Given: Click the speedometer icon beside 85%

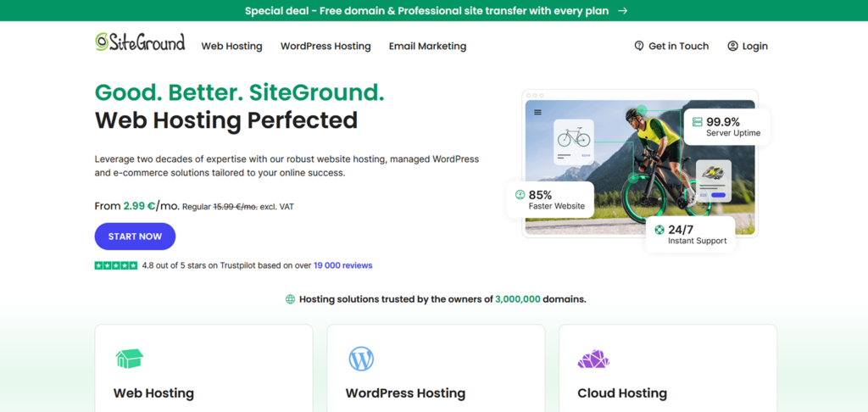Looking at the screenshot, I should [520, 194].
